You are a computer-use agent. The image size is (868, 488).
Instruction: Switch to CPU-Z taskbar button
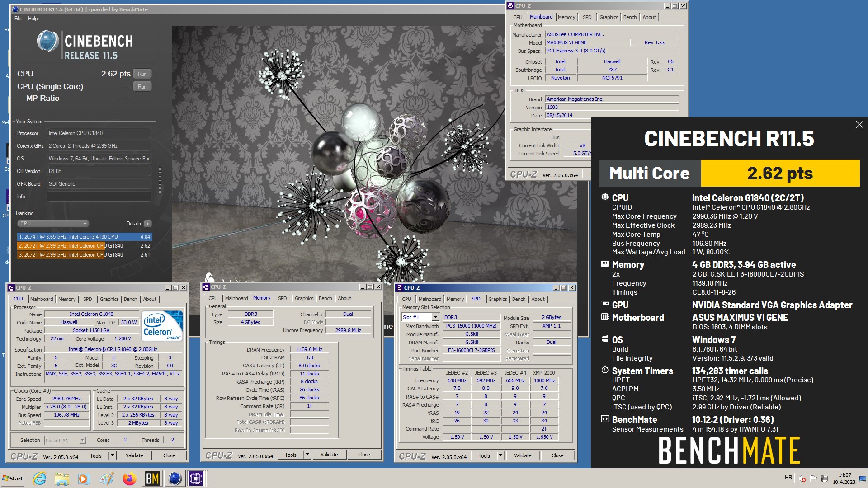pos(196,478)
